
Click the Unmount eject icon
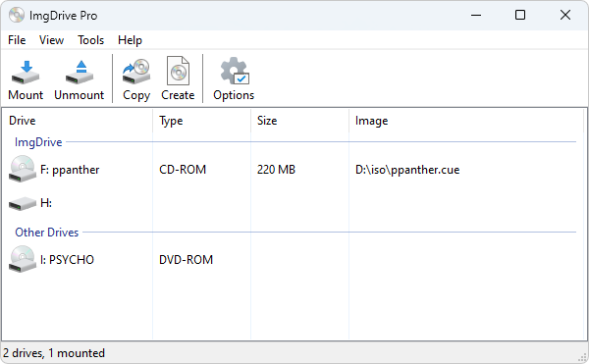tap(80, 73)
